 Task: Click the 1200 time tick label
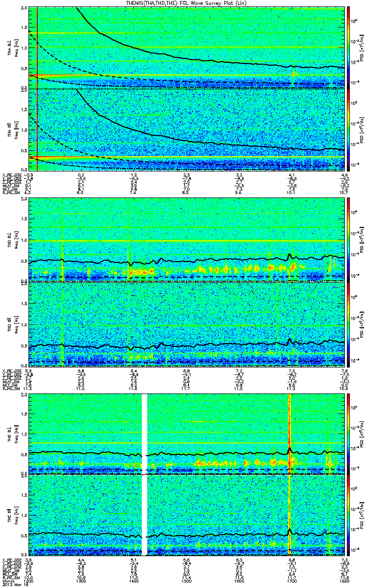pyautogui.click(x=29, y=581)
